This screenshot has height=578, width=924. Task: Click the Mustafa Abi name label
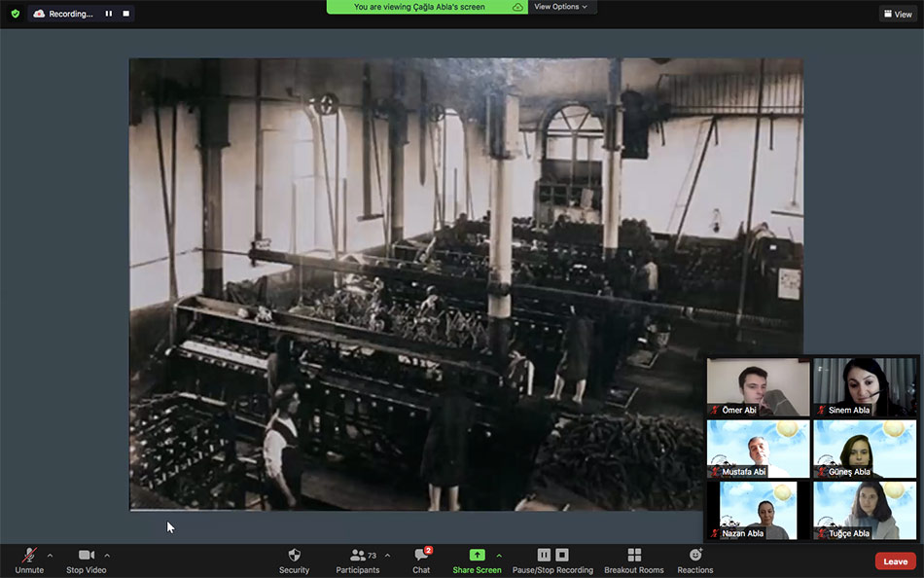[744, 472]
